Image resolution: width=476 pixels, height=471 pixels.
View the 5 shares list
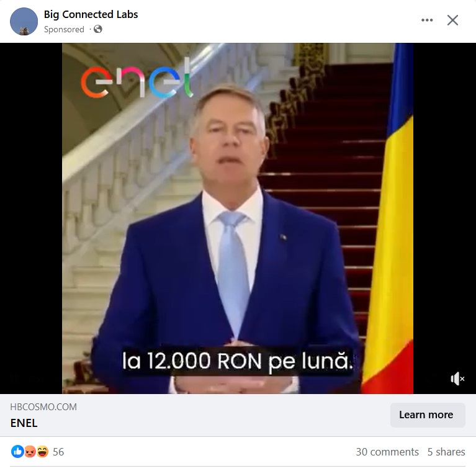(446, 452)
